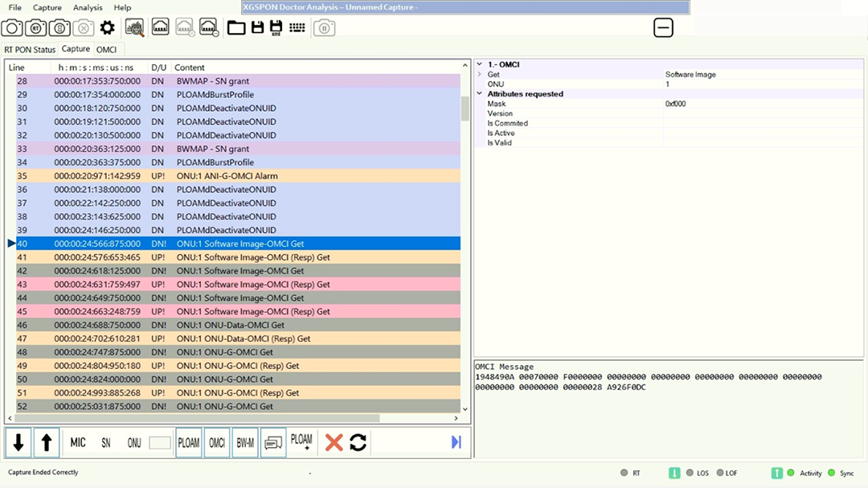Image resolution: width=868 pixels, height=488 pixels.
Task: Toggle the PLOAM filter button
Action: 189,442
